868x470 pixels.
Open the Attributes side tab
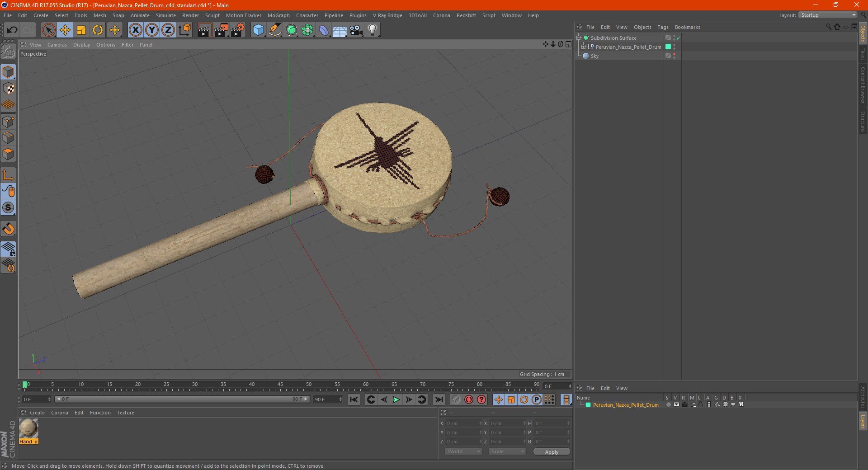pos(863,397)
